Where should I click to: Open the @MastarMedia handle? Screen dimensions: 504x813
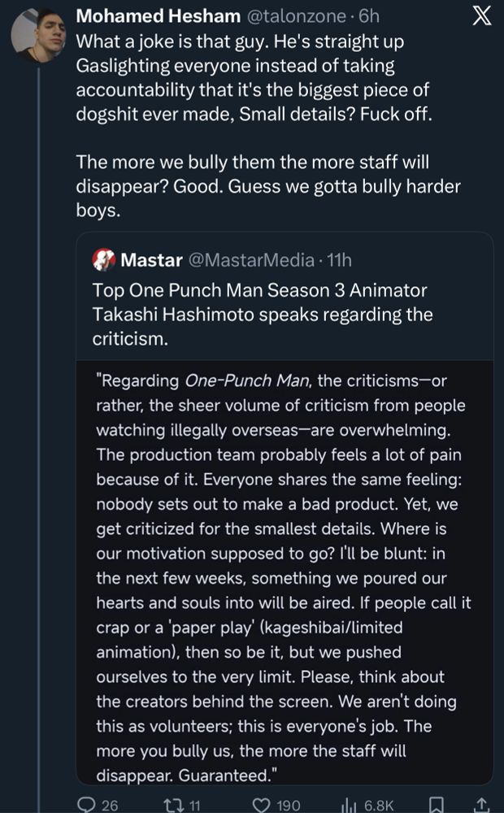click(x=251, y=260)
